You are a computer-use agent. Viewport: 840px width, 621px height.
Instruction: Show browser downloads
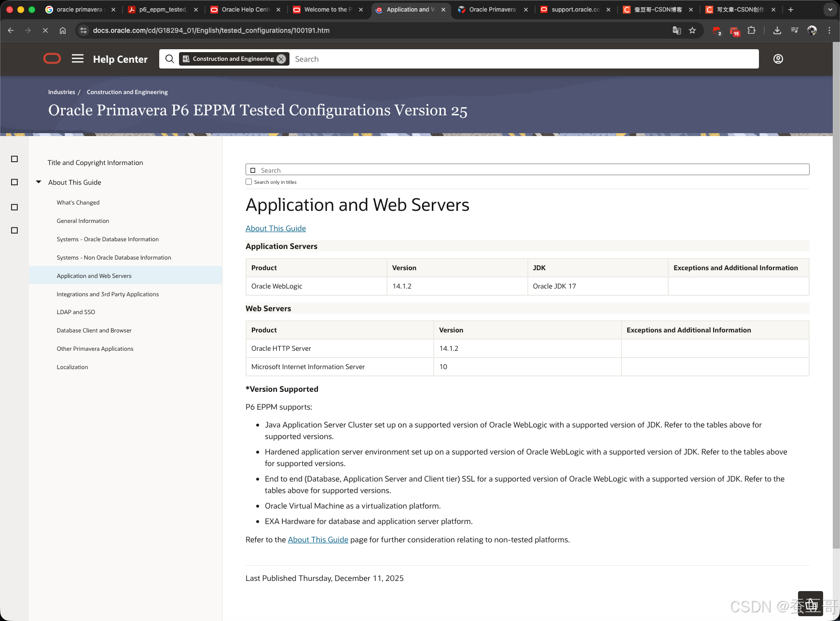[777, 30]
